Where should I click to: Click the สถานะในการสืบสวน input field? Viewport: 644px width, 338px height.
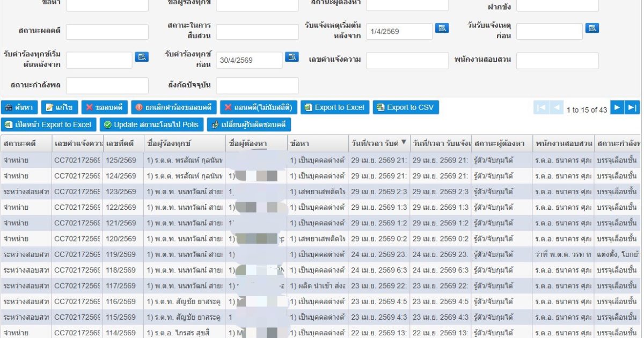(258, 32)
